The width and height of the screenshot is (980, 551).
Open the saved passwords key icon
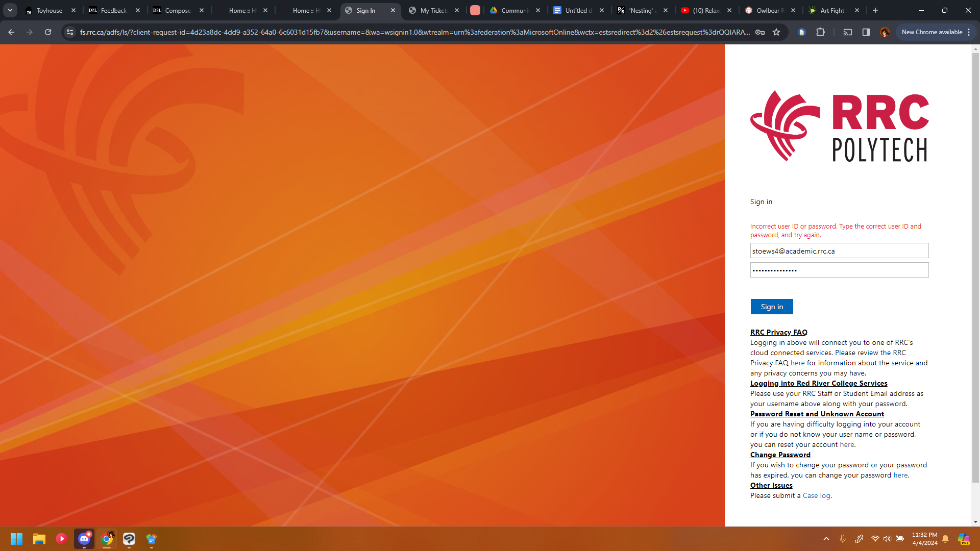[x=760, y=32]
